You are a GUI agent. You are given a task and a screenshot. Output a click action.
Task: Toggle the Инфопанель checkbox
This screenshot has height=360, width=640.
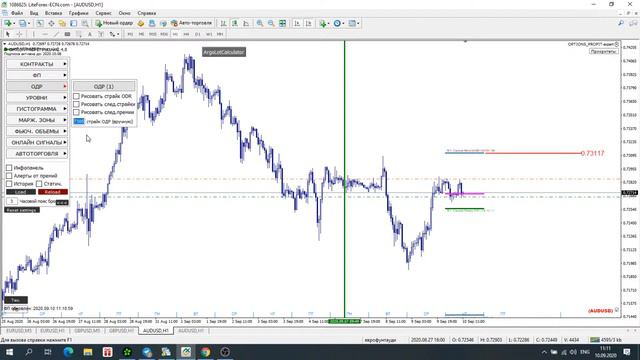[9, 168]
